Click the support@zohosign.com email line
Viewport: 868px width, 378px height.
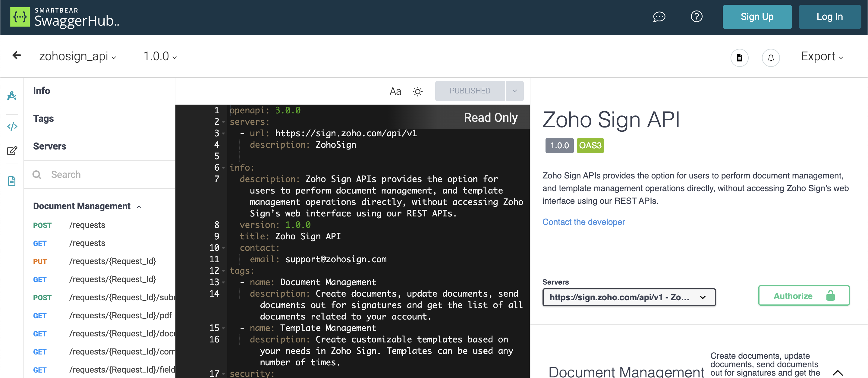(x=318, y=260)
